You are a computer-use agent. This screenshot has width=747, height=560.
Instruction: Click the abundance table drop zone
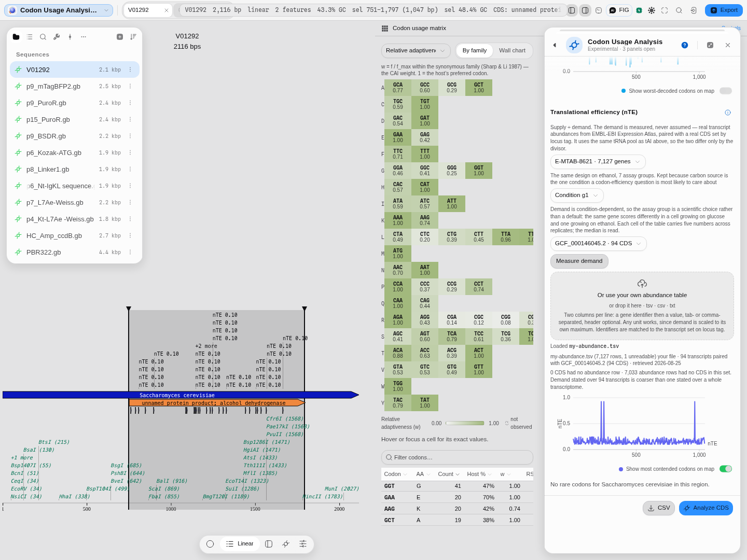[642, 306]
